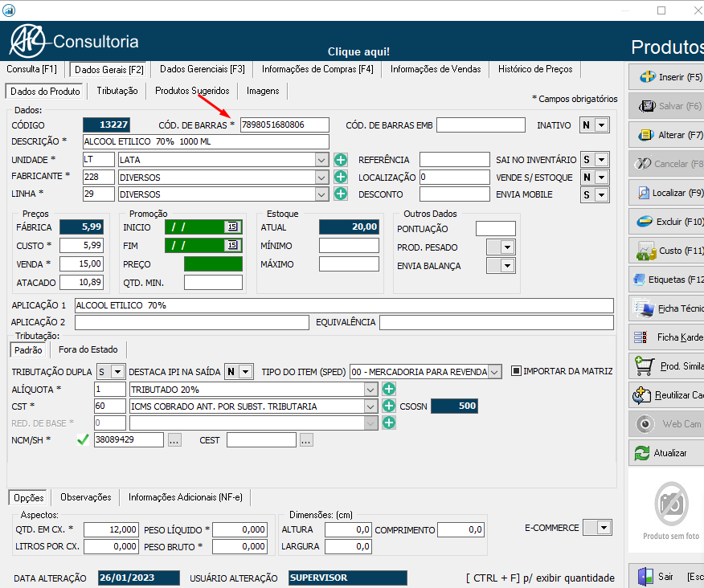Viewport: 704px width, 588px height.
Task: Click the NCM/SH lookup ellipsis button
Action: 174,440
